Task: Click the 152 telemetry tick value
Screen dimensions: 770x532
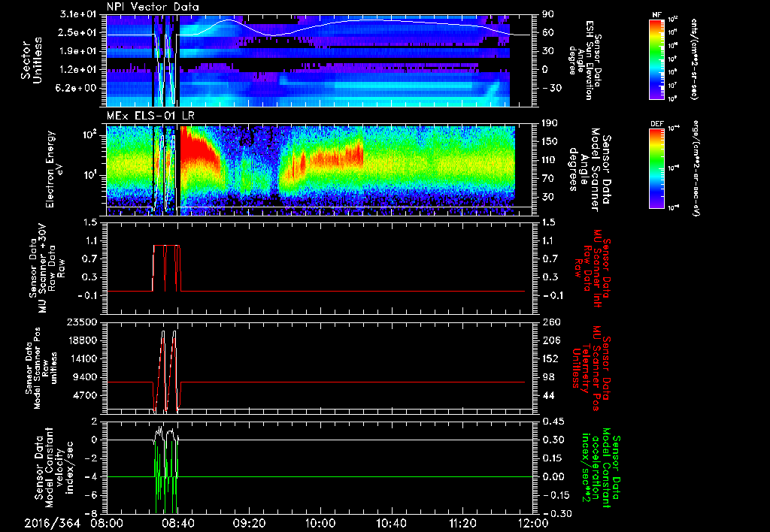Action: tap(550, 358)
